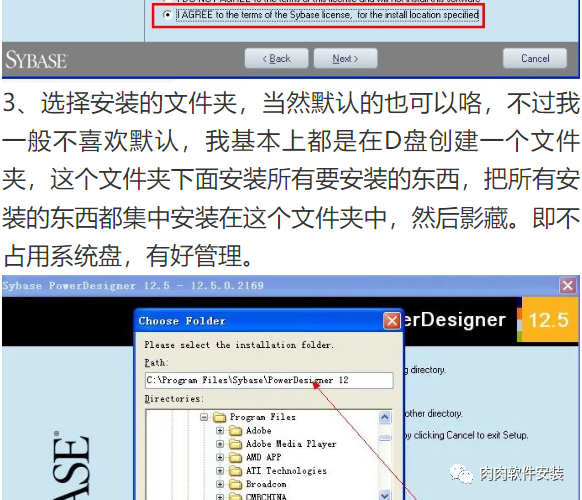Select the ATI Technologies directory label
The height and width of the screenshot is (500, 582).
(x=286, y=471)
